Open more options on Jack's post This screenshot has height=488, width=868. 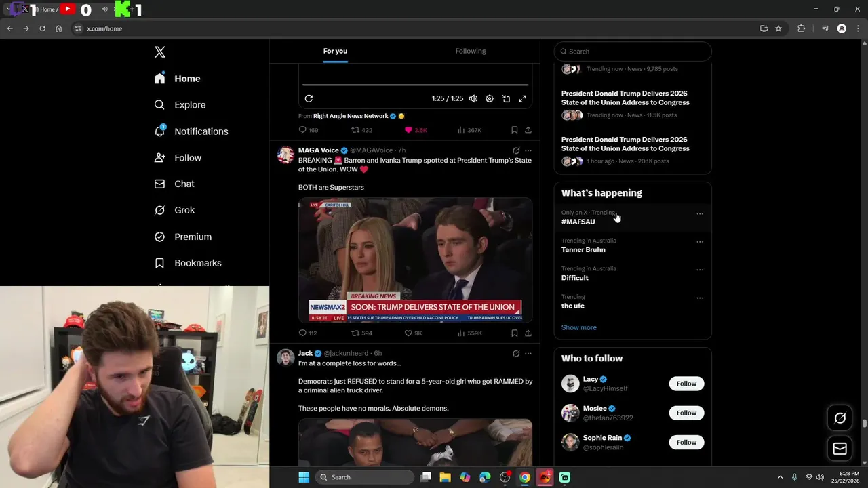coord(528,353)
